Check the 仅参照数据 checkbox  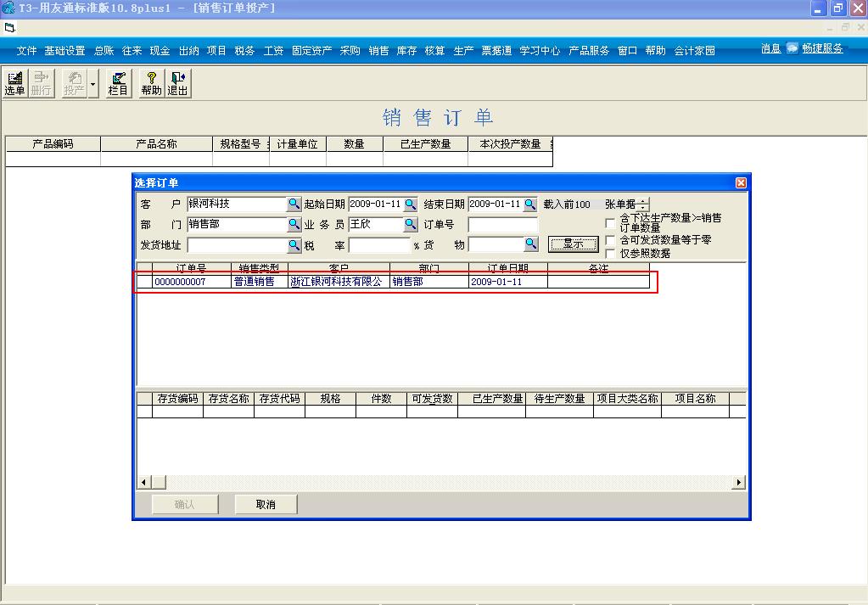609,252
